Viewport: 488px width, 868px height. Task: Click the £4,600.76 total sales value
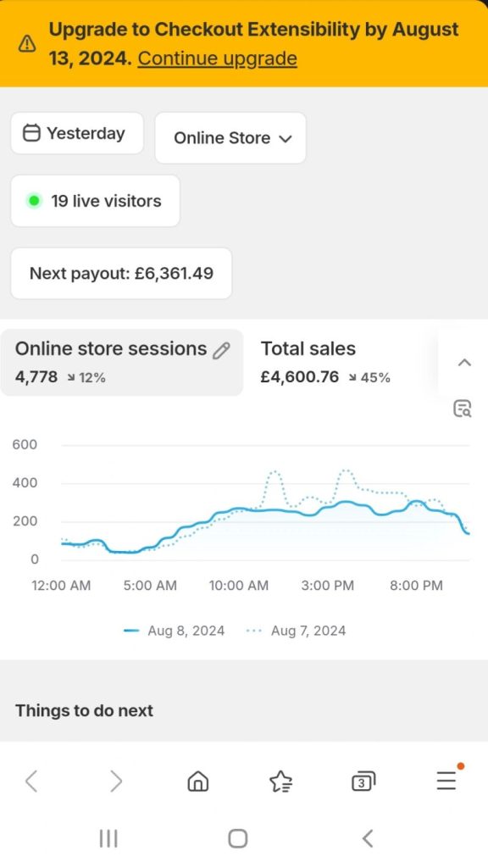[299, 377]
